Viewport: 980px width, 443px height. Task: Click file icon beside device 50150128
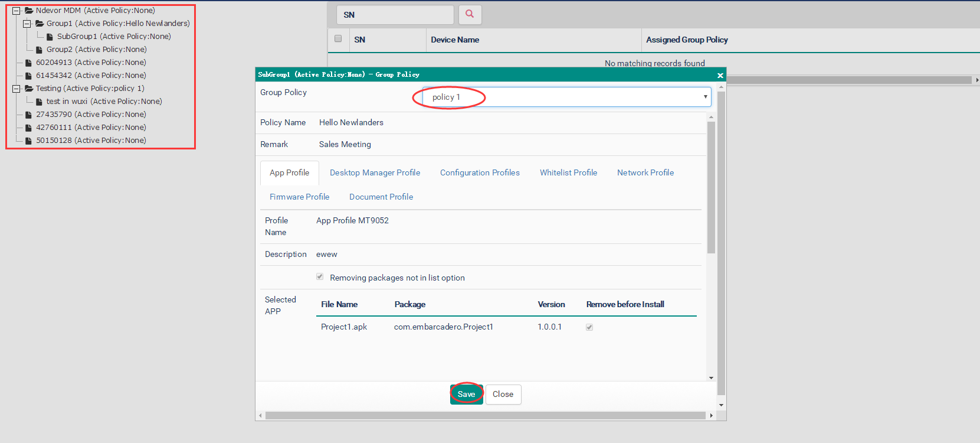[28, 141]
